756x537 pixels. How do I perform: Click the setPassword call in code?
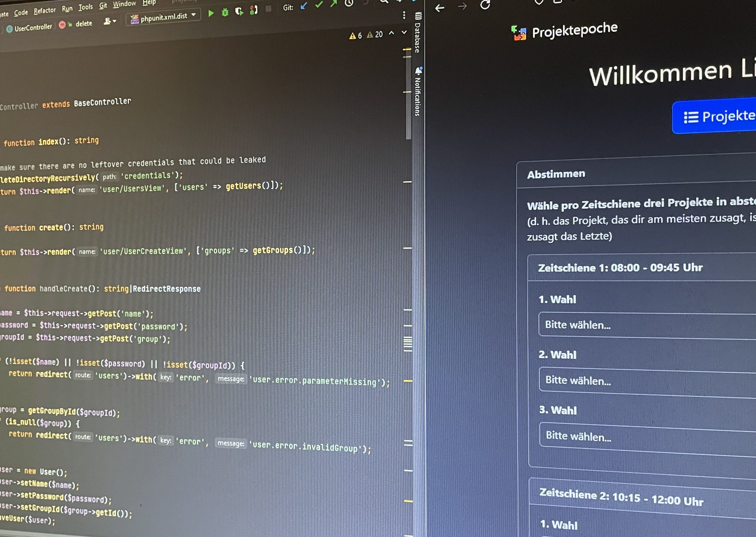(x=42, y=496)
